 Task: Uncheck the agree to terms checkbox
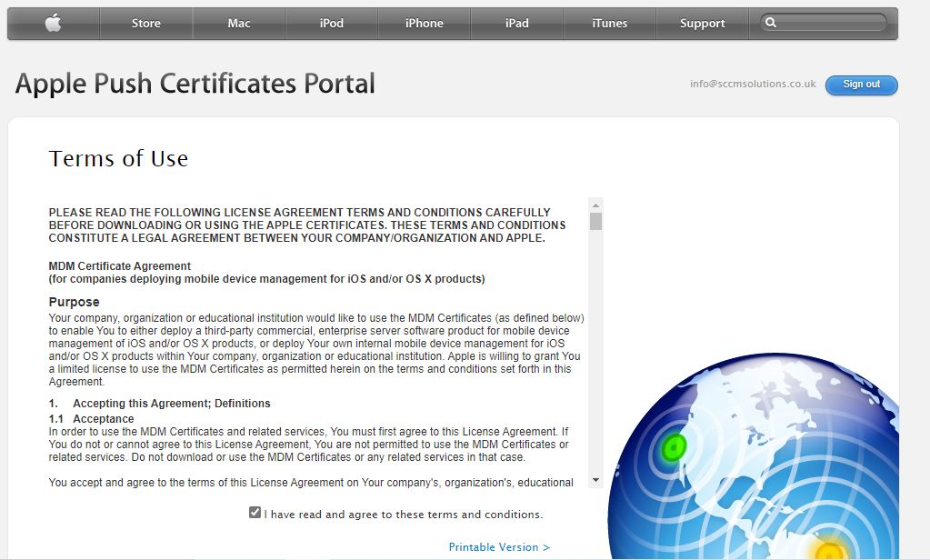coord(255,513)
